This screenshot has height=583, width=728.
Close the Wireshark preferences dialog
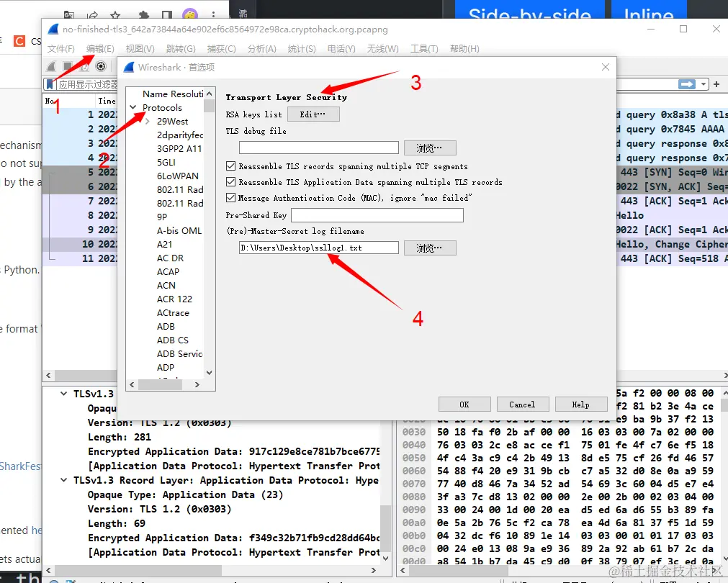pyautogui.click(x=606, y=67)
